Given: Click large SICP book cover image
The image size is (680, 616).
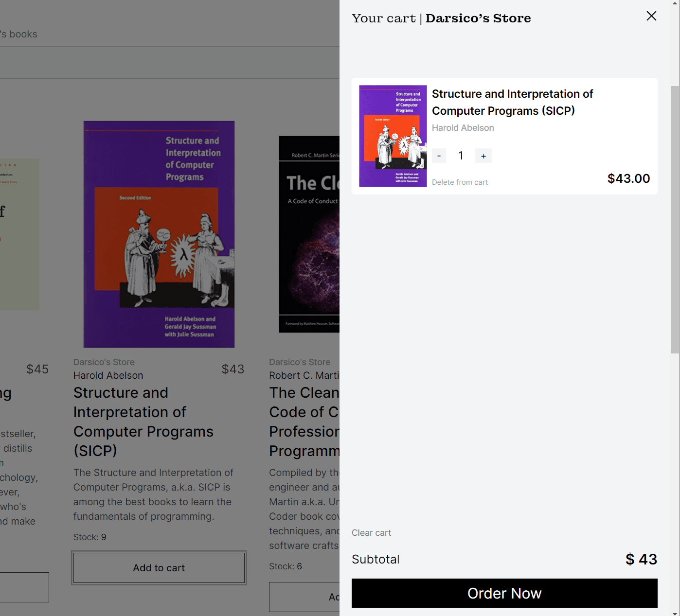Looking at the screenshot, I should click(x=159, y=234).
